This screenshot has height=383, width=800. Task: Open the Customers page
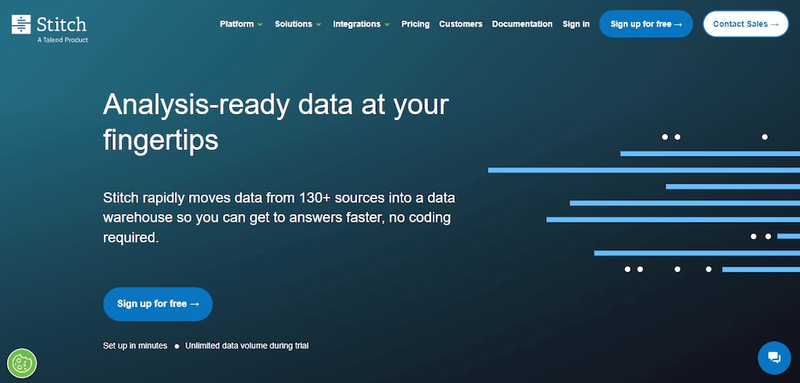point(460,24)
